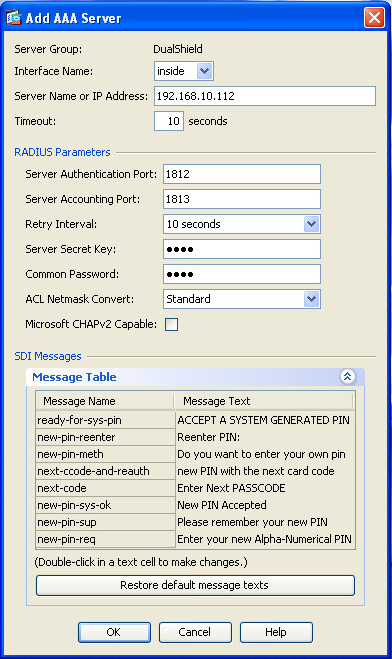
Task: Collapse the Message Table panel with chevron icon
Action: click(x=347, y=377)
